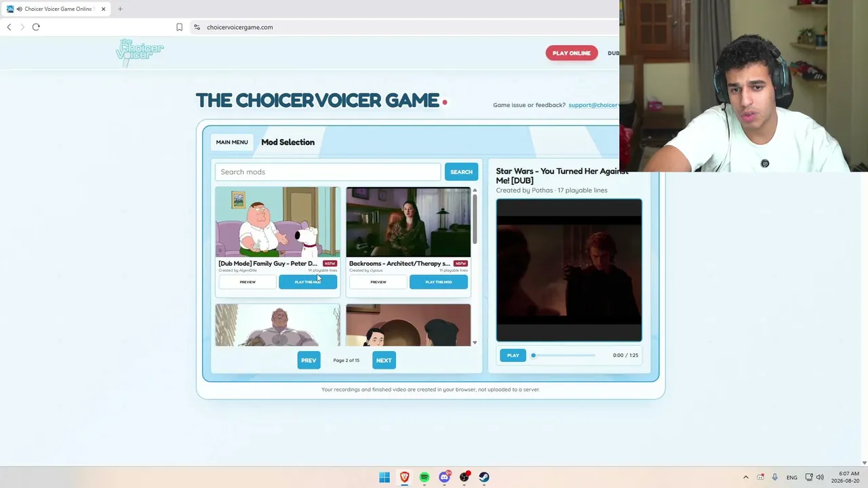The height and width of the screenshot is (488, 868).
Task: Open site settings icon beside the URL
Action: click(197, 27)
